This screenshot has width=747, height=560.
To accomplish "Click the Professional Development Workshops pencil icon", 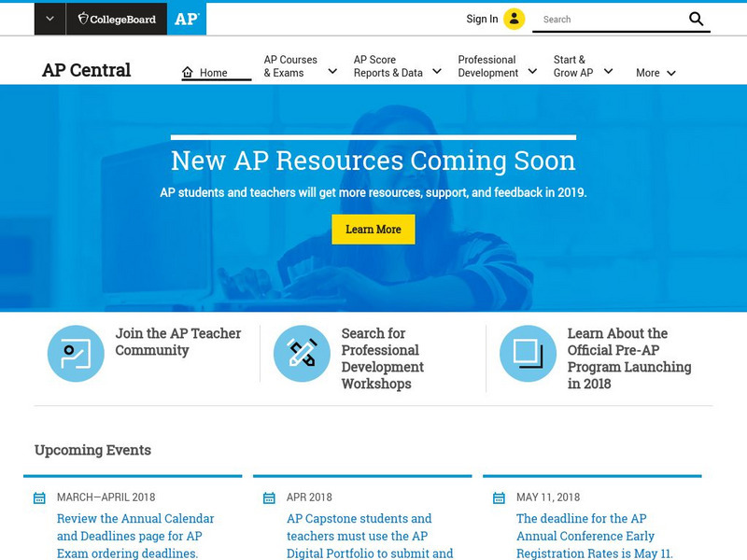I will coord(302,354).
